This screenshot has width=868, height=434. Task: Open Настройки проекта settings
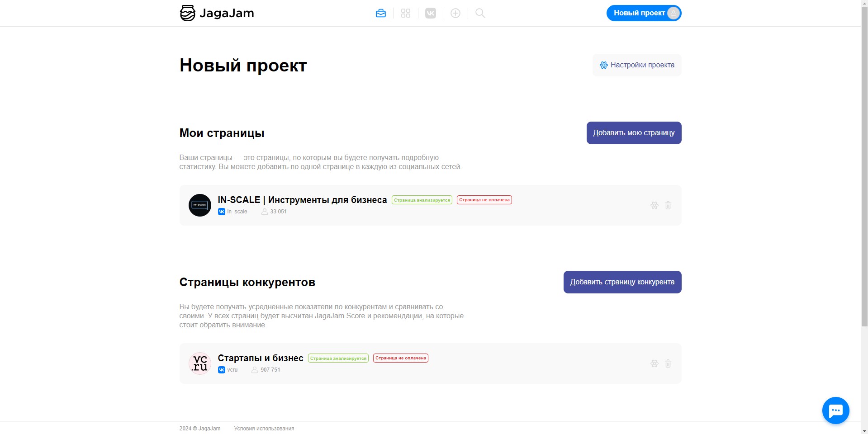637,65
